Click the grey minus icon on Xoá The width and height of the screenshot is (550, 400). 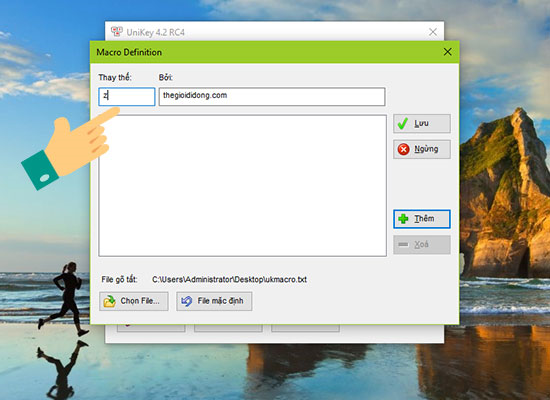403,245
